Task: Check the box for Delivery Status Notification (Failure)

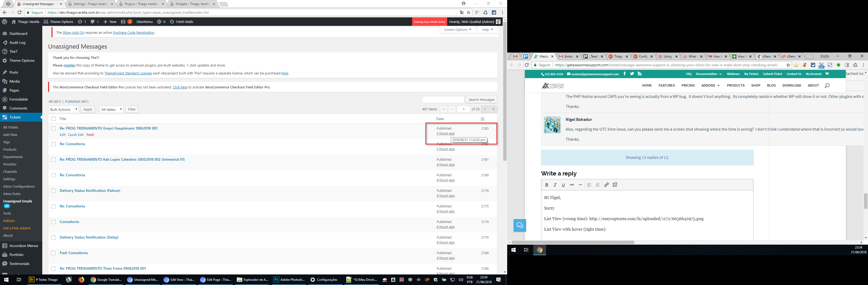Action: click(x=53, y=191)
